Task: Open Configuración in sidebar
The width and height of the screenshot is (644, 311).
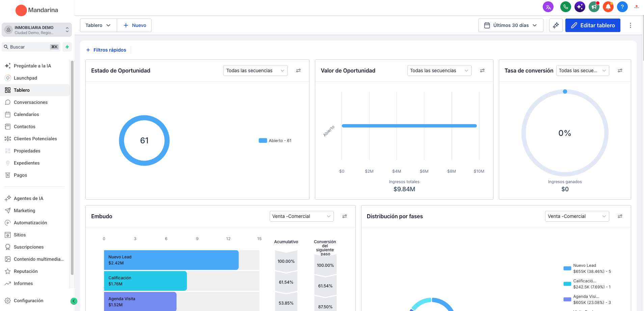Action: [x=35, y=301]
